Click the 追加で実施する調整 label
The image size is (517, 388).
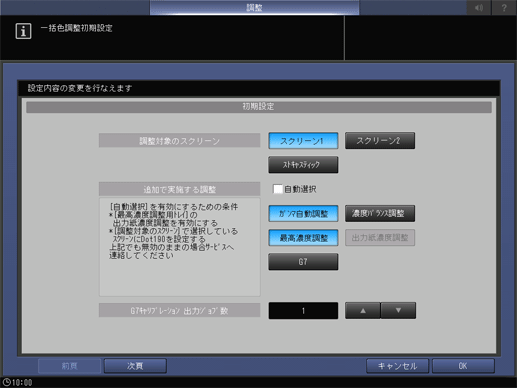pos(179,189)
